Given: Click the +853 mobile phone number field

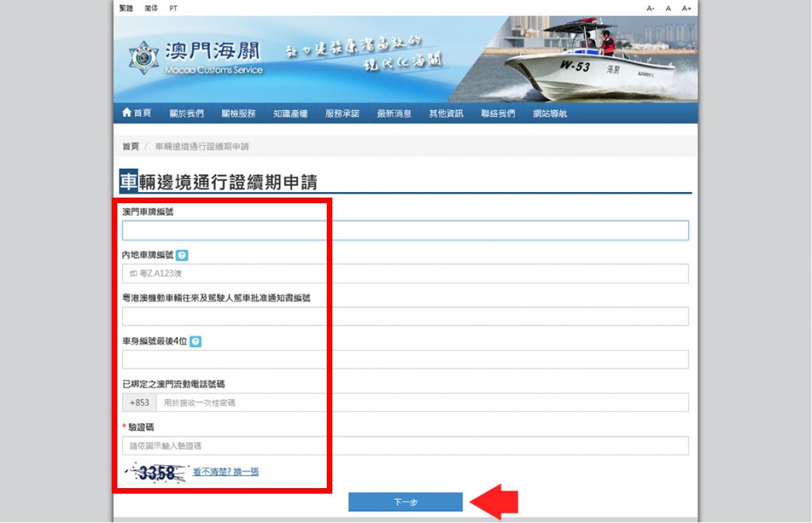Looking at the screenshot, I should click(420, 402).
